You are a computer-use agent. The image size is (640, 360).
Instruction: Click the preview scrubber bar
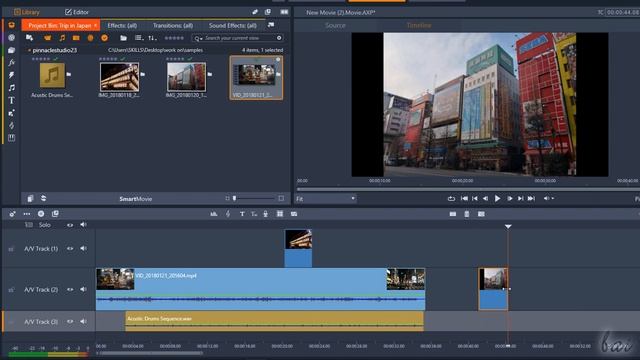tap(468, 189)
